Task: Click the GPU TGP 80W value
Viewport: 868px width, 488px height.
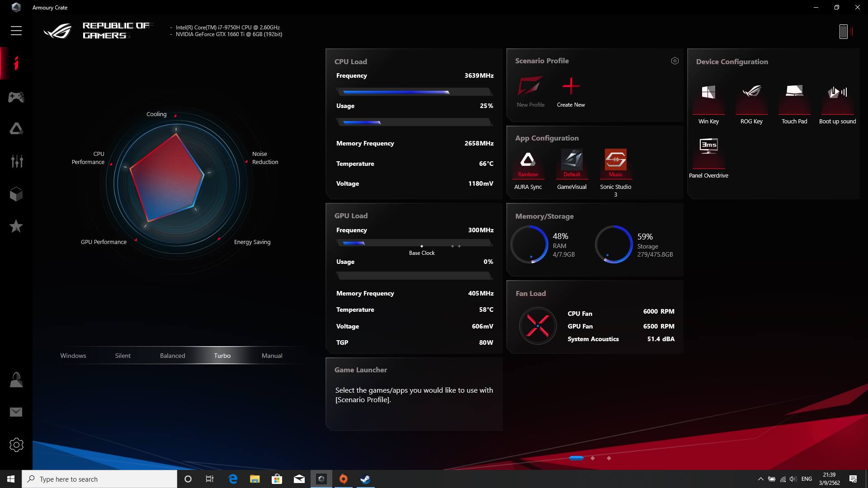Action: pyautogui.click(x=486, y=343)
